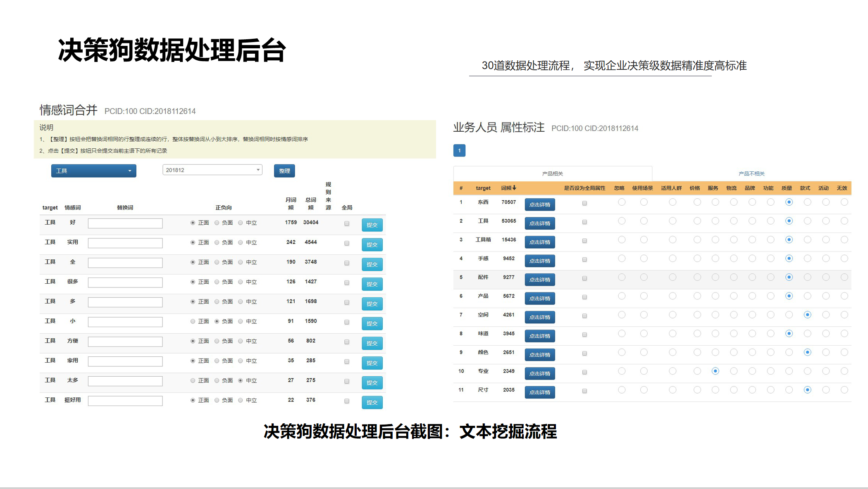Tick the 全局 checkbox for 好

[x=347, y=223]
